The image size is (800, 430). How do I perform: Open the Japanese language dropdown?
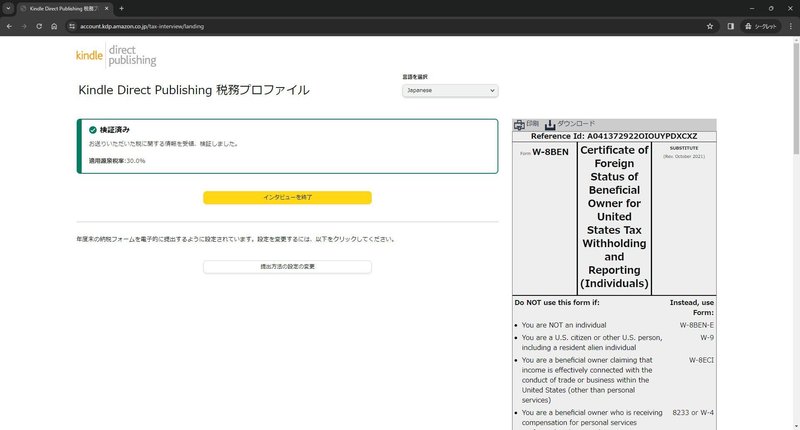point(450,90)
